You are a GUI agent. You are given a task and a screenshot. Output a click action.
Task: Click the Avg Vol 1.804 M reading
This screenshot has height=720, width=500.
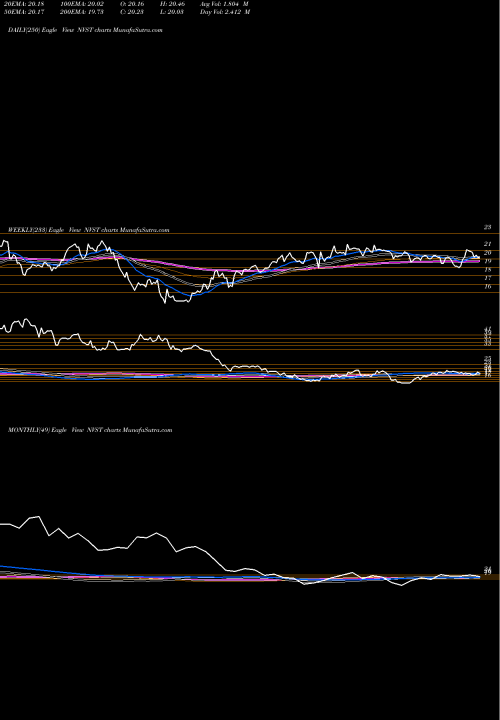[224, 3]
